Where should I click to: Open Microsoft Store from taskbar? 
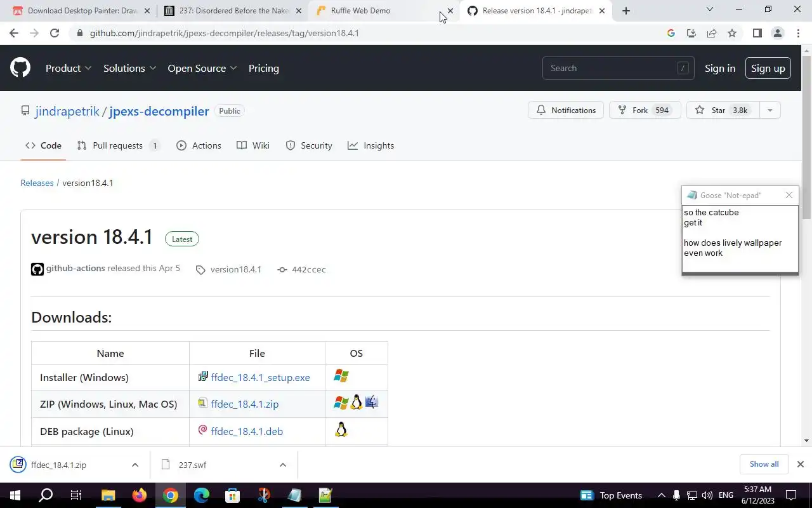232,495
